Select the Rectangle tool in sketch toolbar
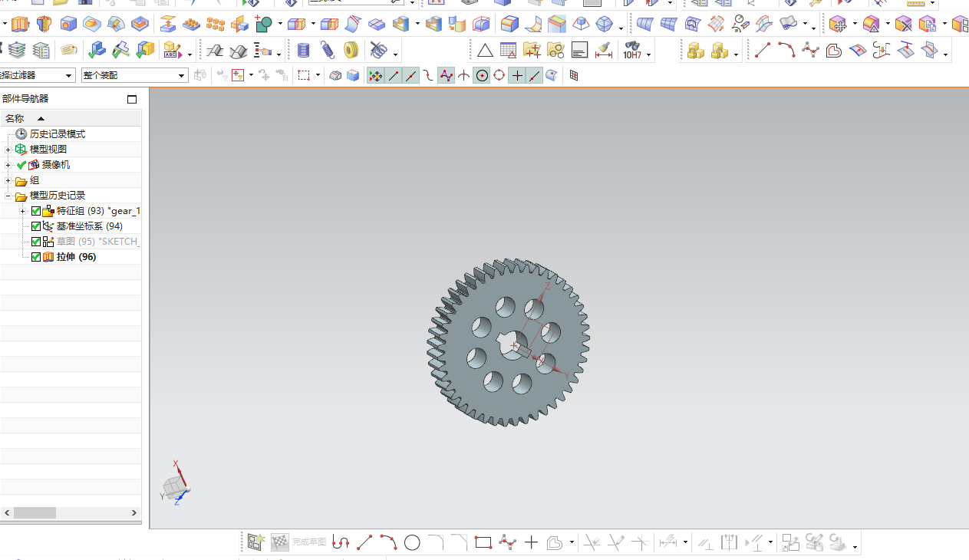 point(483,543)
